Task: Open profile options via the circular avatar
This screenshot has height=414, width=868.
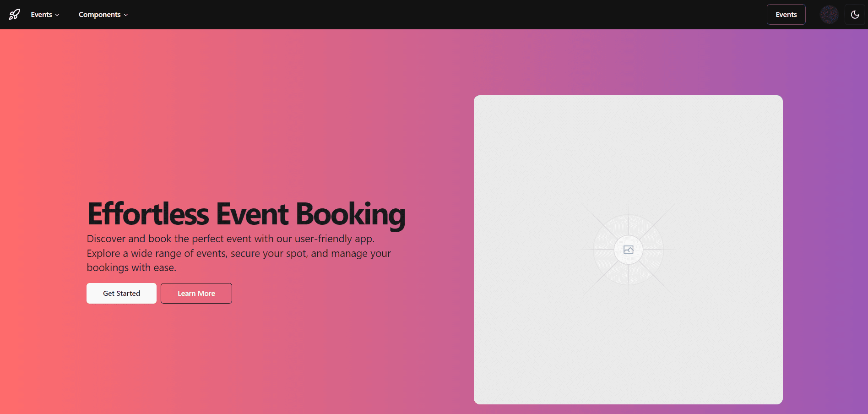Action: [830, 14]
